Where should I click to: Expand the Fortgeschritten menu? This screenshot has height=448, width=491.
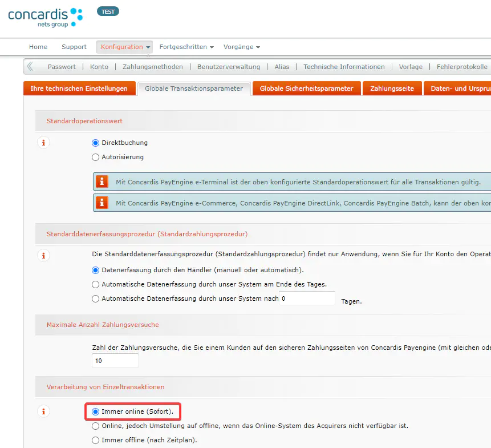click(186, 47)
